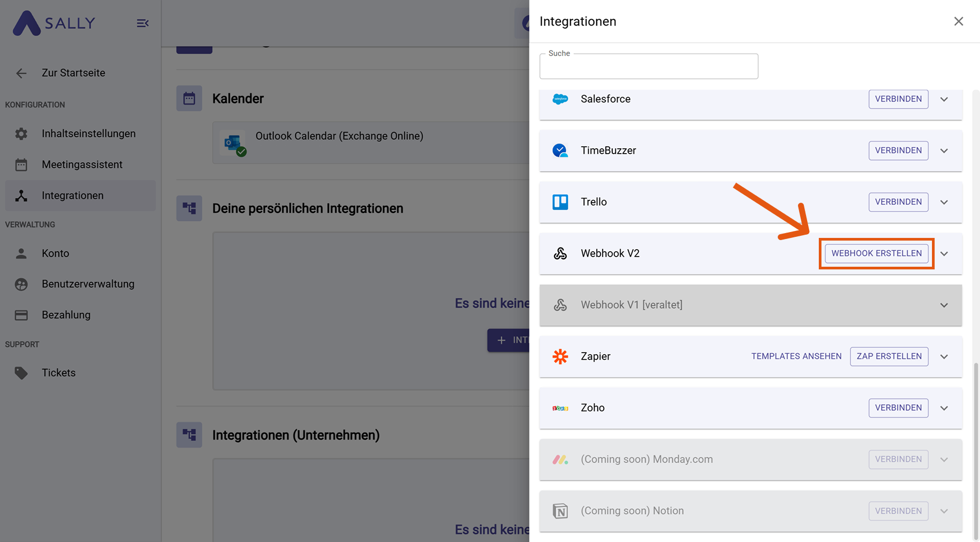
Task: Click the Salesforce cloud logo icon
Action: [x=560, y=99]
